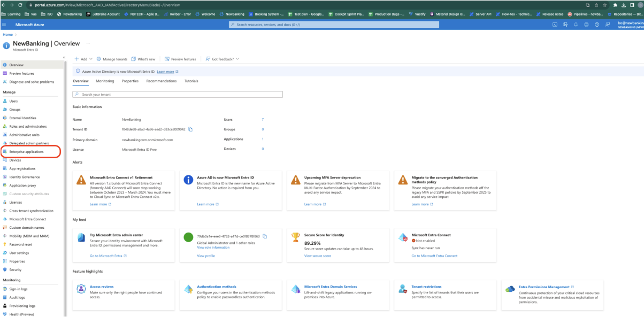This screenshot has height=324, width=644.
Task: Reload the page with the browser refresh button
Action: pos(20,5)
